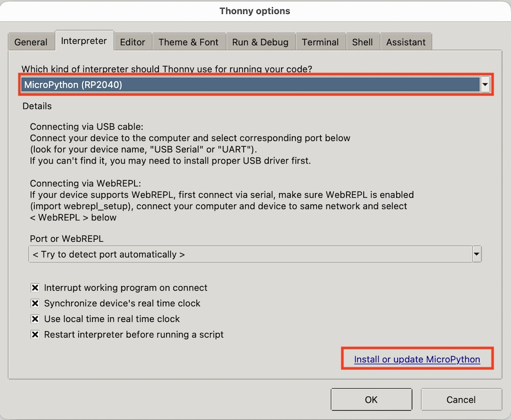This screenshot has width=511, height=420.
Task: Open the Assistant tab
Action: tap(406, 42)
